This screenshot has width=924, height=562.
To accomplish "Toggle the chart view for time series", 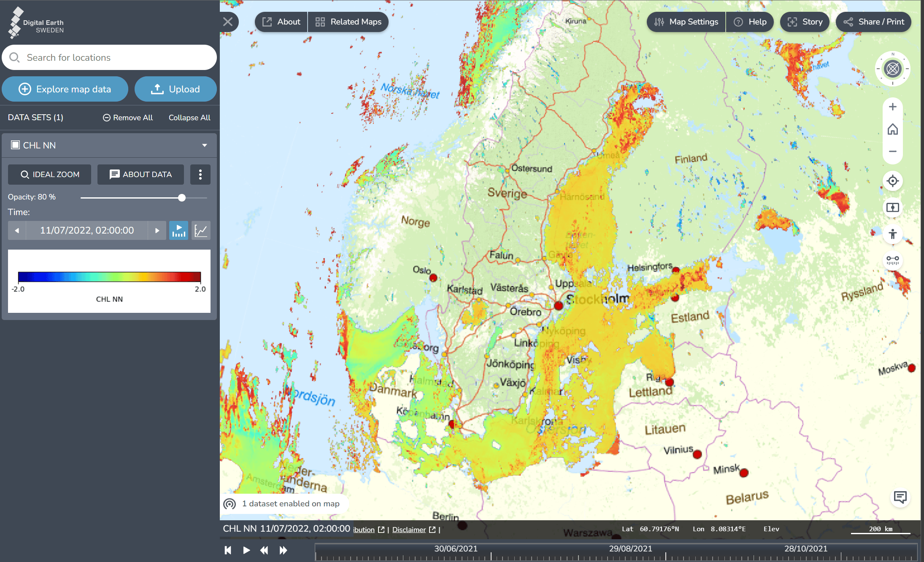I will [x=201, y=231].
